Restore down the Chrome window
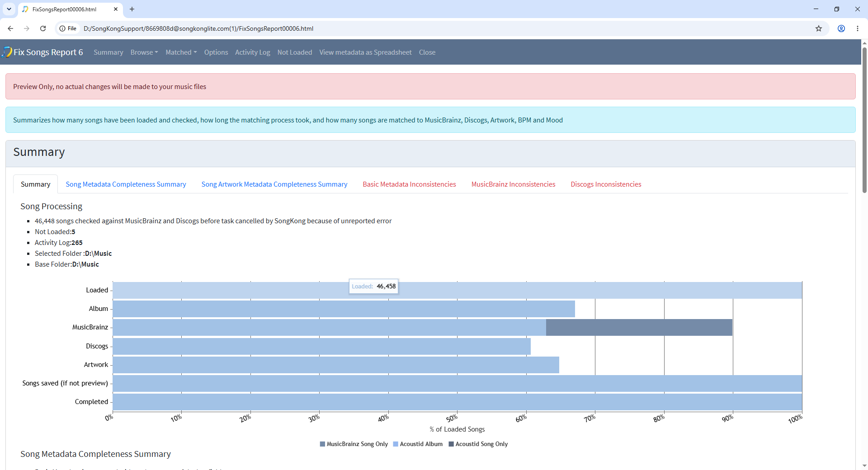Viewport: 868px width, 470px height. (837, 9)
